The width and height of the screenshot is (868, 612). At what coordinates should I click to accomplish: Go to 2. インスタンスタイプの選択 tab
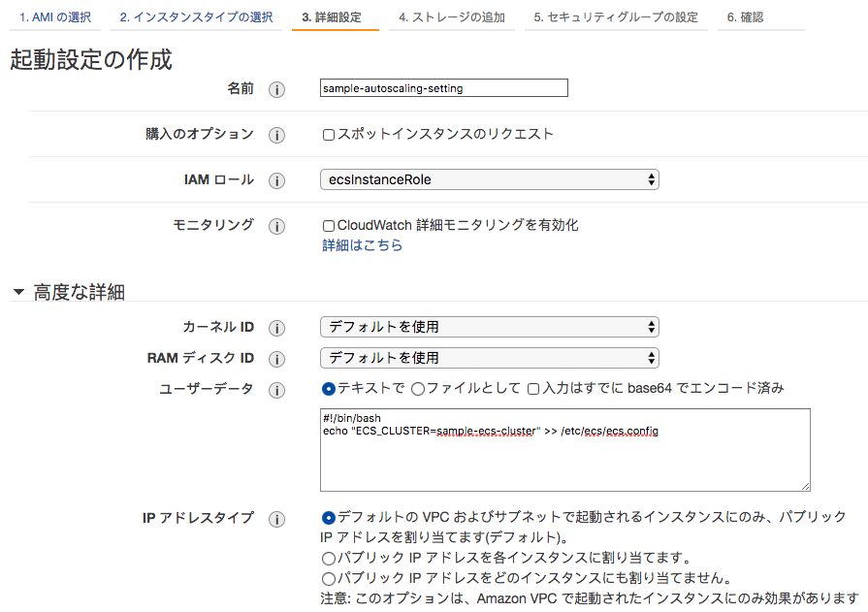pyautogui.click(x=196, y=17)
